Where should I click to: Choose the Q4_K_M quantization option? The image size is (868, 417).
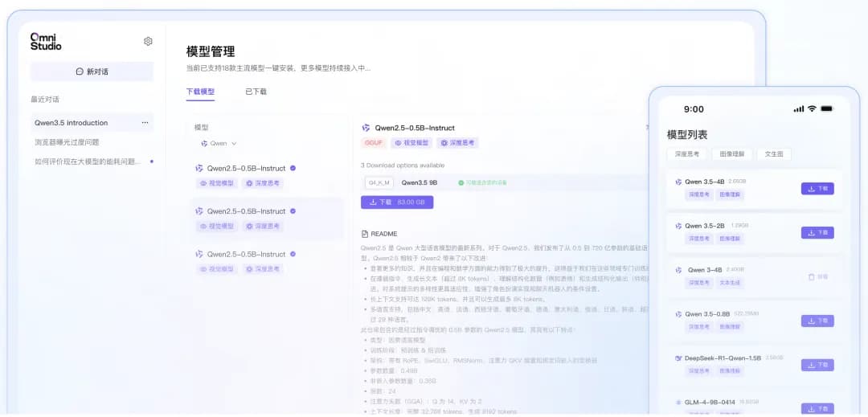click(x=379, y=182)
